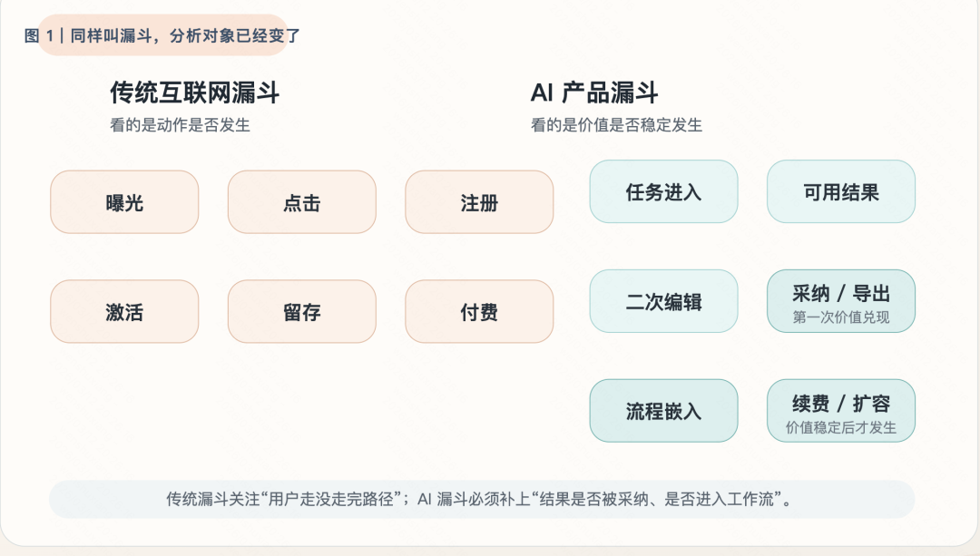Click the 注册 step box
Screen dimensions: 980x556
point(479,202)
